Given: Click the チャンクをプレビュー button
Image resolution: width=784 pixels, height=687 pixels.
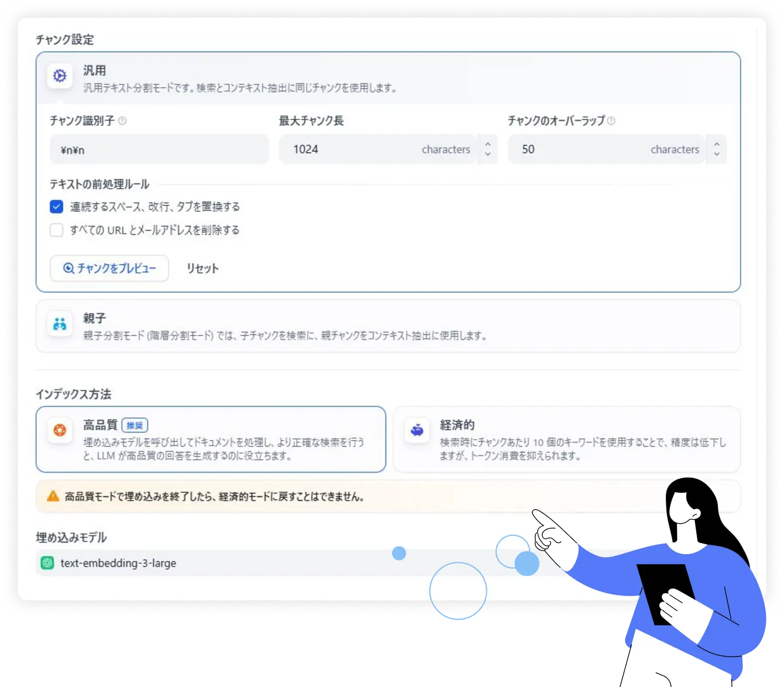Looking at the screenshot, I should (109, 269).
